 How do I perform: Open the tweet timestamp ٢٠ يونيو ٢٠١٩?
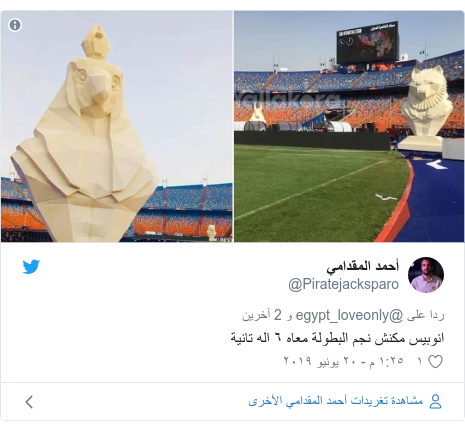(344, 361)
